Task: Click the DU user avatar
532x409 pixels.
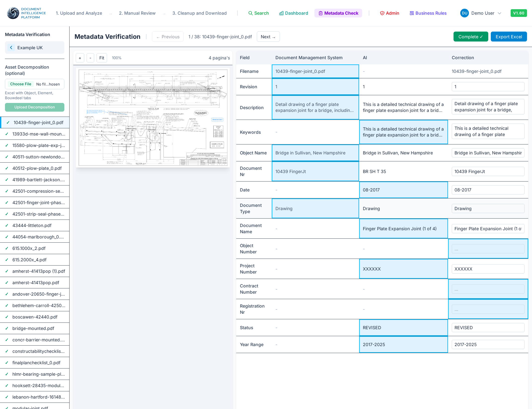Action: click(x=464, y=13)
